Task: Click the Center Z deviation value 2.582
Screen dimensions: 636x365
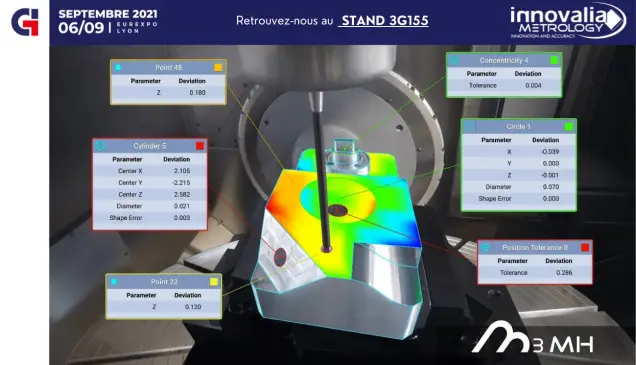Action: tap(182, 194)
